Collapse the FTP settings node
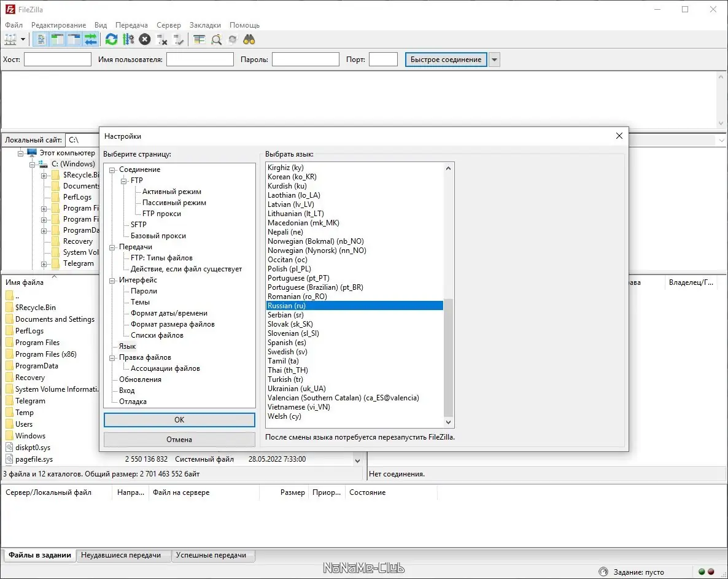The image size is (728, 579). [123, 181]
